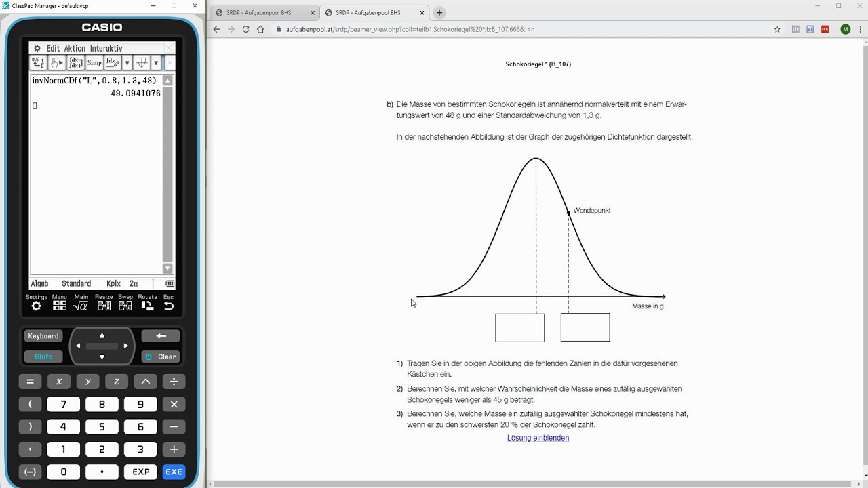Click the red extension icon in Chrome toolbar
Image resolution: width=868 pixels, height=488 pixels.
(x=825, y=29)
